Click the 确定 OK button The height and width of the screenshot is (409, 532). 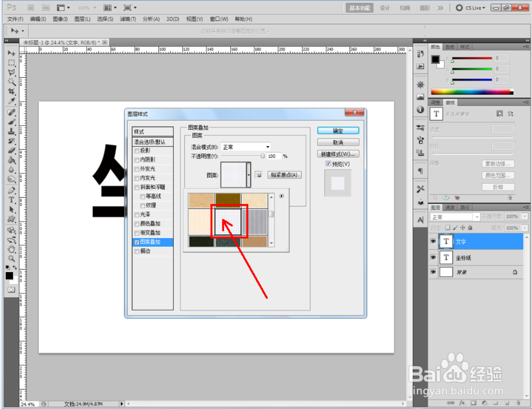click(x=339, y=130)
